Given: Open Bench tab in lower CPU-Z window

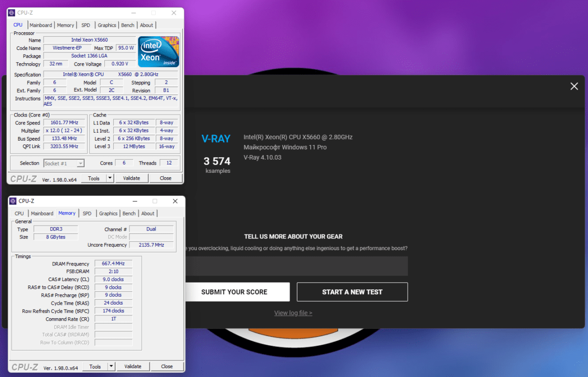Looking at the screenshot, I should (x=129, y=213).
